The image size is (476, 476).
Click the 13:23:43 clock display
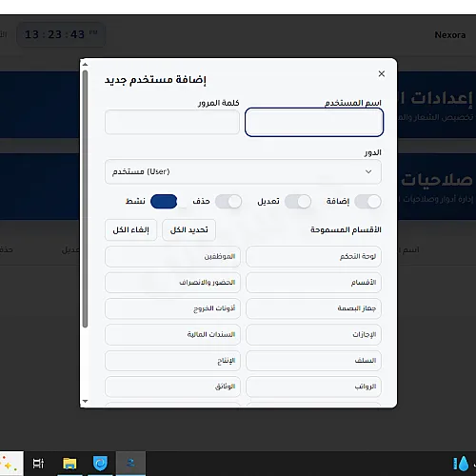tap(61, 34)
